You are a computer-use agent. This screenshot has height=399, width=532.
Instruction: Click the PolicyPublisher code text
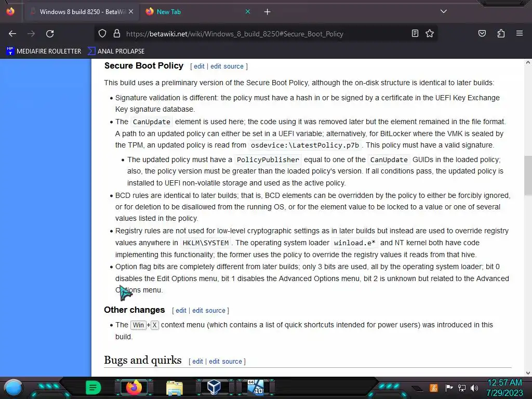pyautogui.click(x=268, y=160)
